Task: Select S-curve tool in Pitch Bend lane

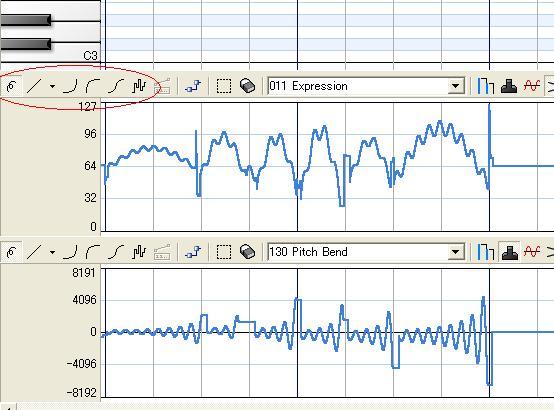Action: [x=116, y=252]
